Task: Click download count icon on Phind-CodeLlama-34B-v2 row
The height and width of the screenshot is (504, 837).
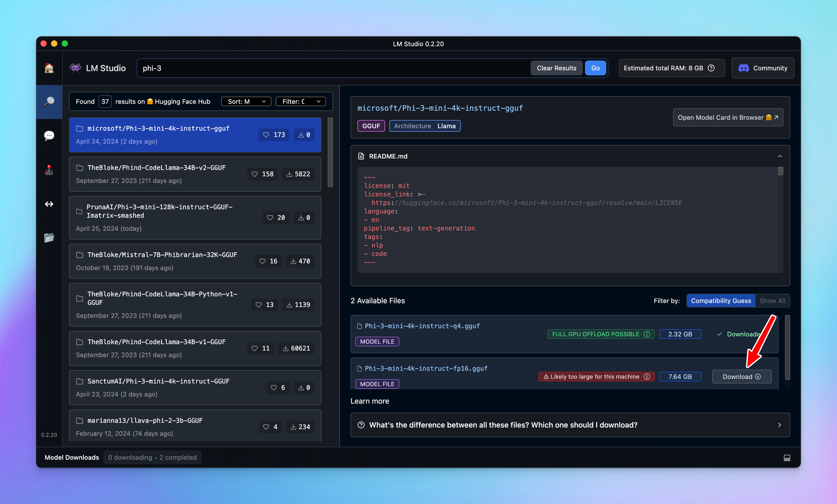Action: click(289, 174)
